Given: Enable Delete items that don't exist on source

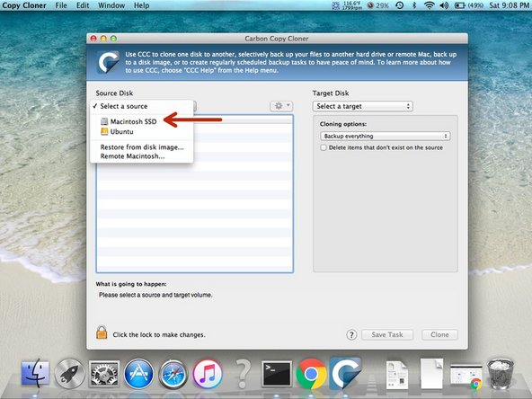Looking at the screenshot, I should tap(324, 147).
